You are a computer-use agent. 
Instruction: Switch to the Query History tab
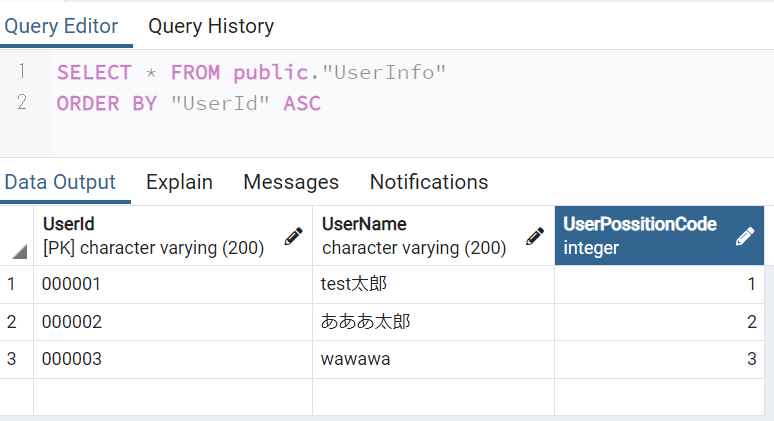point(211,26)
